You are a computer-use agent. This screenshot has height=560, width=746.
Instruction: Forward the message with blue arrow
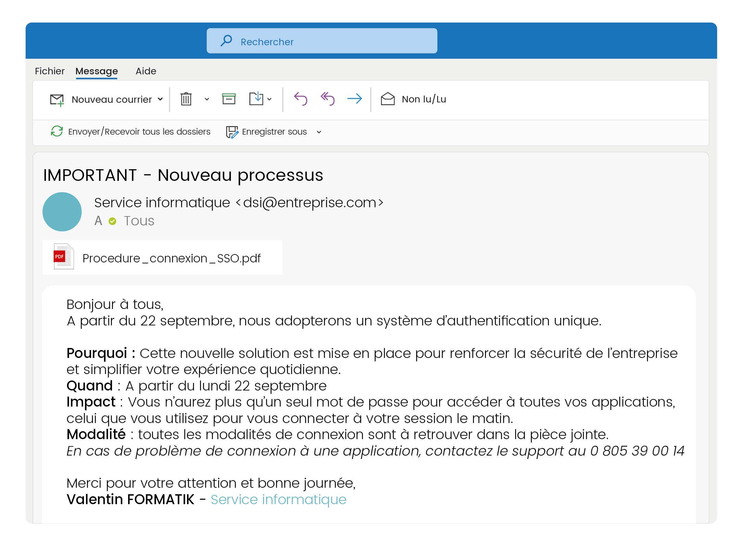click(x=355, y=99)
